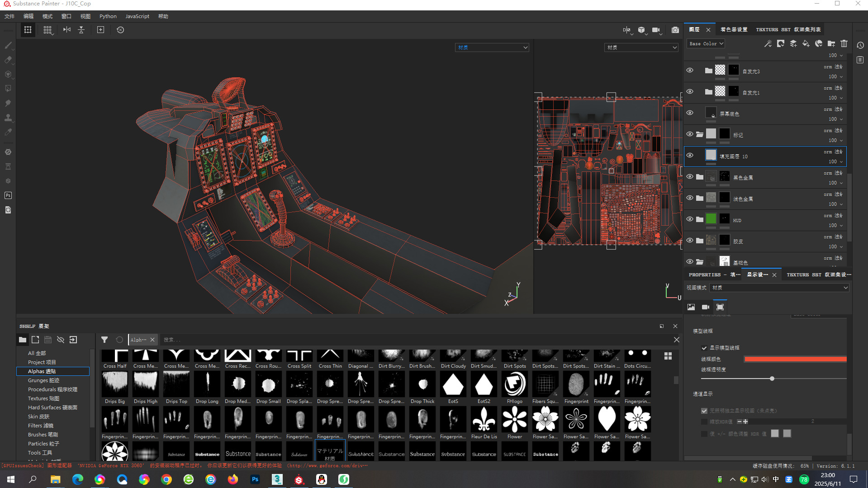This screenshot has height=488, width=868.
Task: Open opacity dropdown for 胶皮 layer
Action: (x=835, y=246)
